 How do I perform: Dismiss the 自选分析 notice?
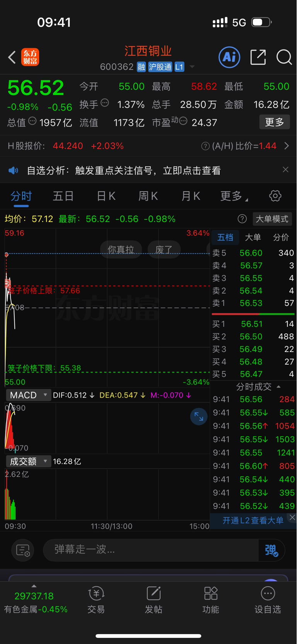pyautogui.click(x=285, y=169)
